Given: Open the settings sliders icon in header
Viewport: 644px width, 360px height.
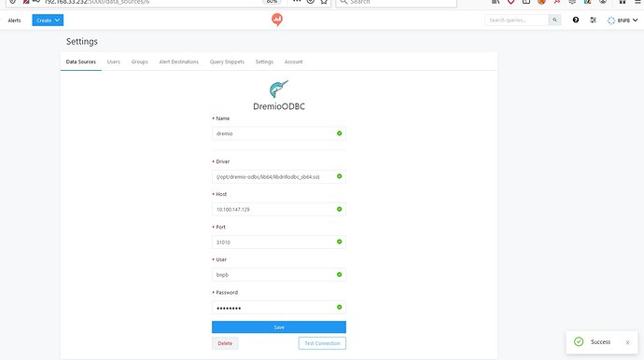Looking at the screenshot, I should point(593,20).
